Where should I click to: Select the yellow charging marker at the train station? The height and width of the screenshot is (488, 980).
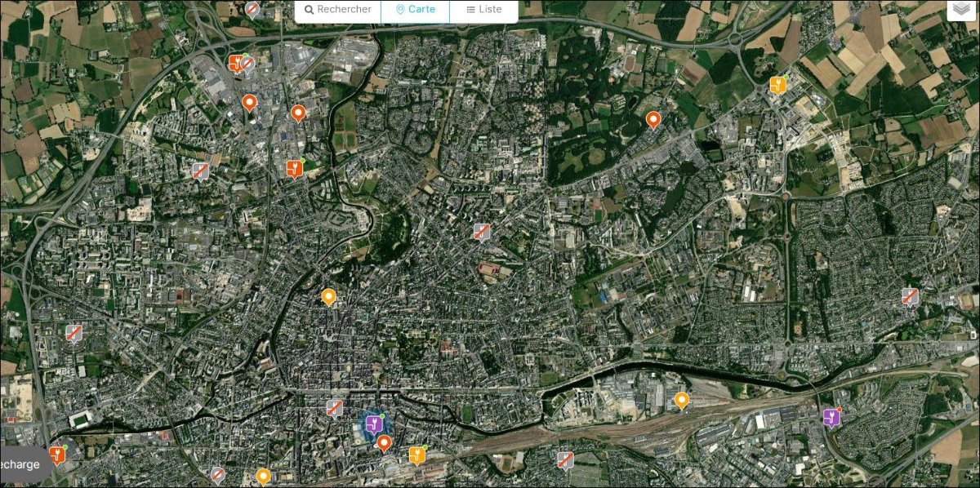pos(416,454)
